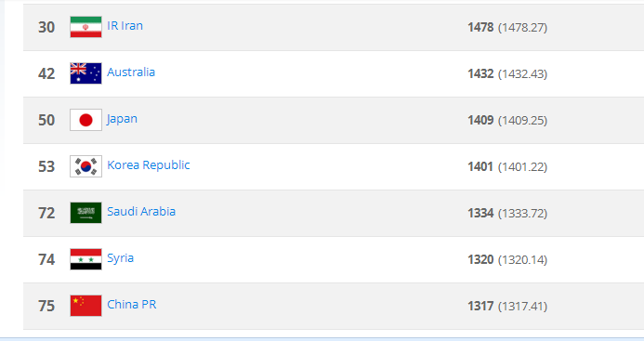The image size is (644, 341).
Task: Select rank number 72 for Saudi Arabia
Action: [x=46, y=213]
